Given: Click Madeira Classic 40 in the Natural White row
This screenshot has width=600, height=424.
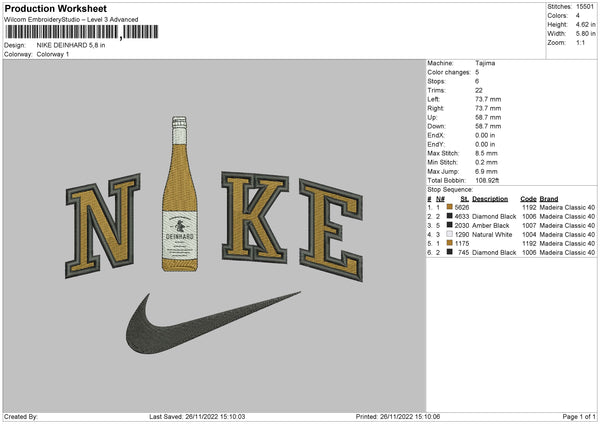Looking at the screenshot, I should (x=567, y=235).
